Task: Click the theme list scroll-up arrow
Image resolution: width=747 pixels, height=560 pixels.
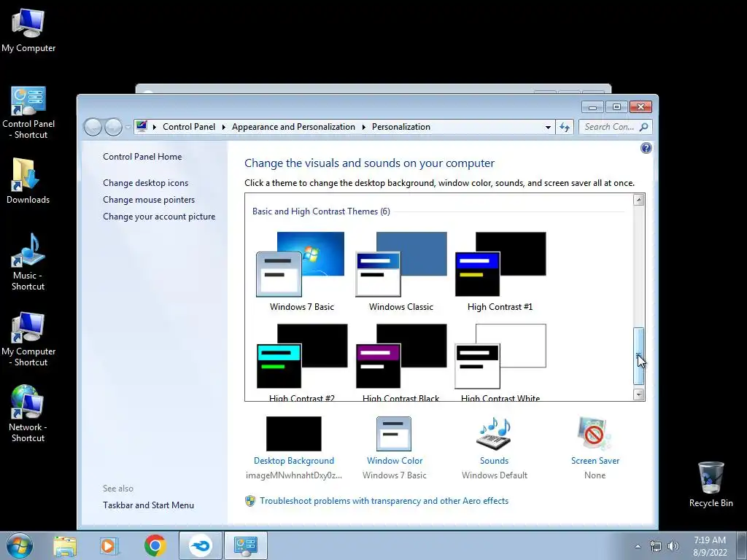Action: 639,200
